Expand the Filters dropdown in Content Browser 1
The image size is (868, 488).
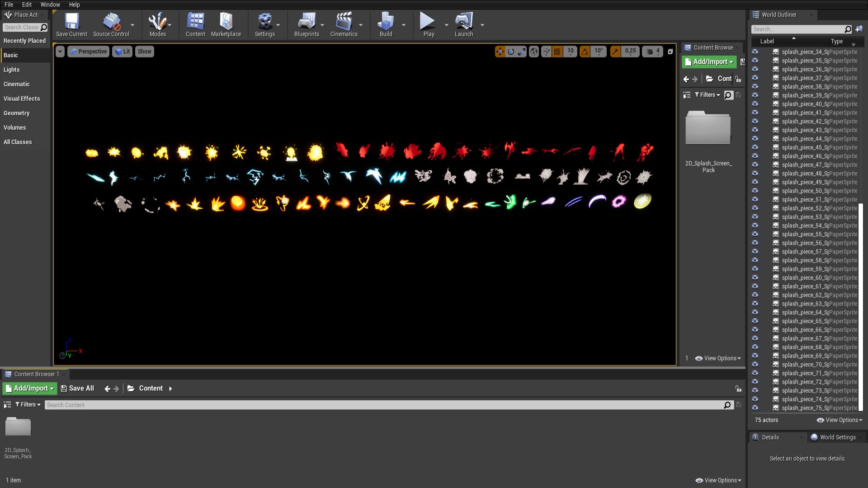tap(28, 404)
